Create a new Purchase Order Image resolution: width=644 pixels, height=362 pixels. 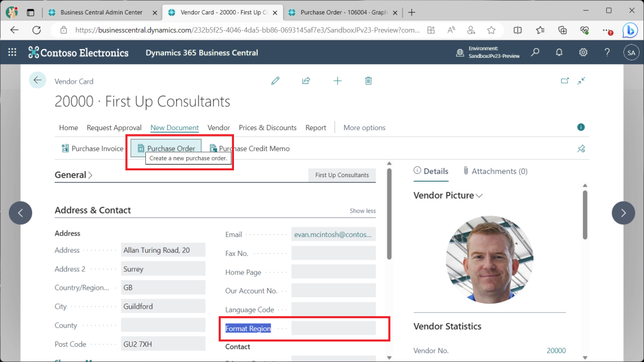click(166, 148)
